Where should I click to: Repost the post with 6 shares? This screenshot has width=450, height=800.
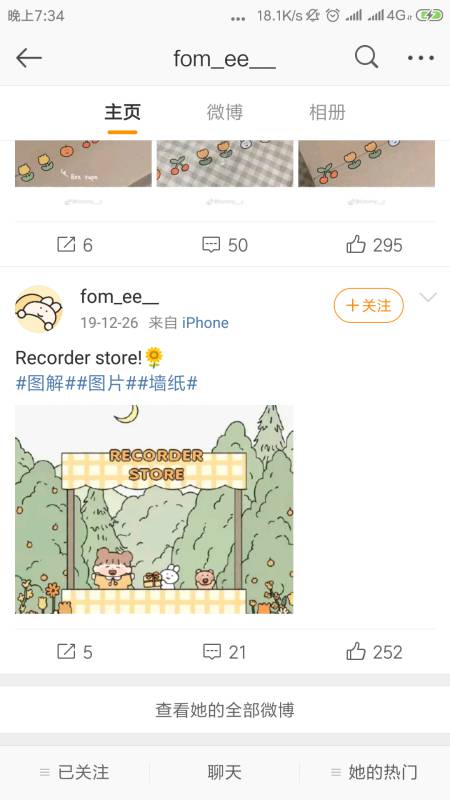tap(74, 245)
